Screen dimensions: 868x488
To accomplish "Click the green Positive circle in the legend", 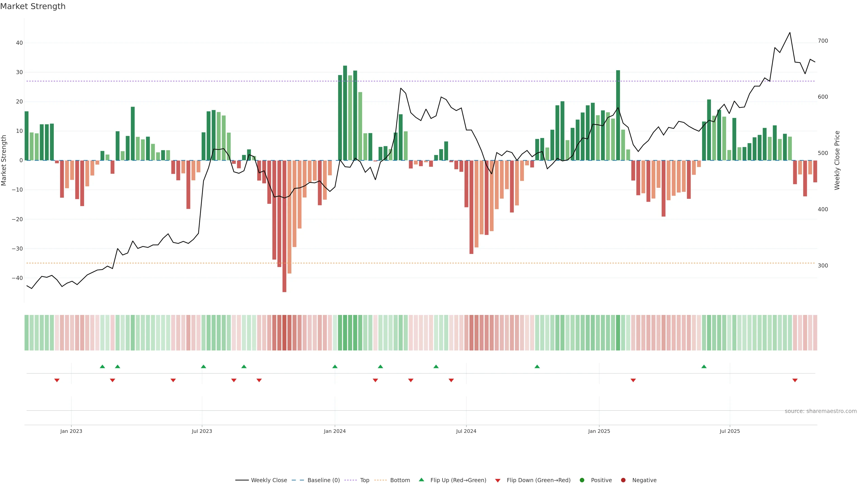I will [582, 480].
